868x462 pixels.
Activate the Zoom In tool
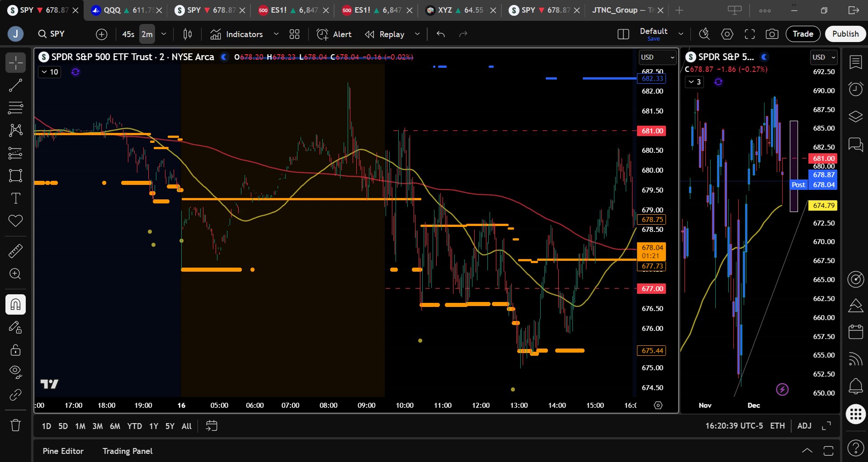coord(15,274)
